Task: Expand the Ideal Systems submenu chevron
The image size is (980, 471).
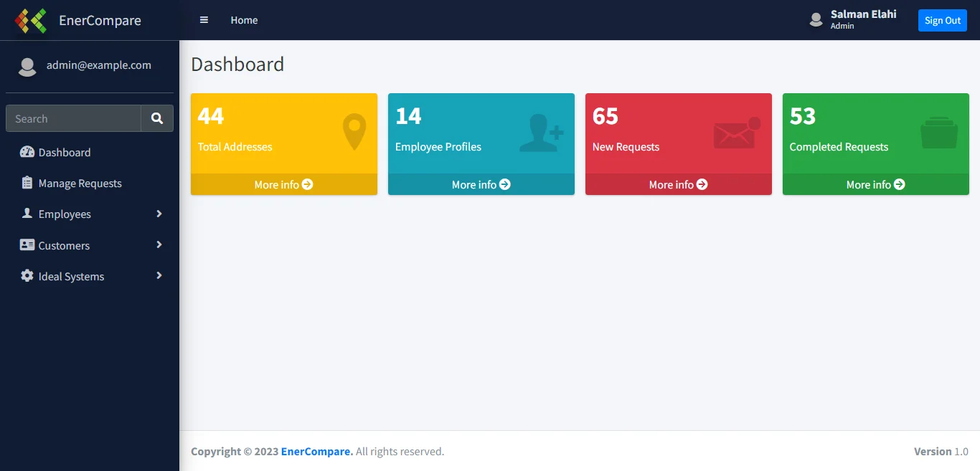Action: (159, 276)
